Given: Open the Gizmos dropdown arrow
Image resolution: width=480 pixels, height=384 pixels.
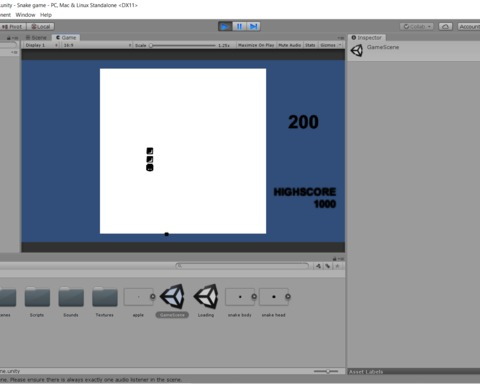Looking at the screenshot, I should coord(340,45).
